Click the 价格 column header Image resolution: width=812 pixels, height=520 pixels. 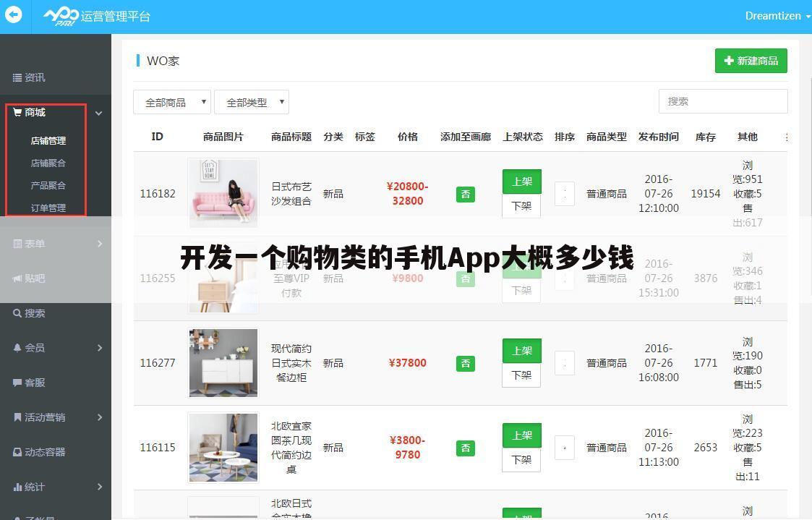pos(408,137)
